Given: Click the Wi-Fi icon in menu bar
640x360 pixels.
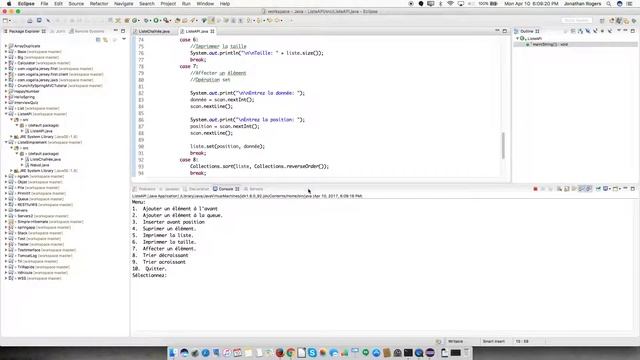Looking at the screenshot, I should click(450, 4).
